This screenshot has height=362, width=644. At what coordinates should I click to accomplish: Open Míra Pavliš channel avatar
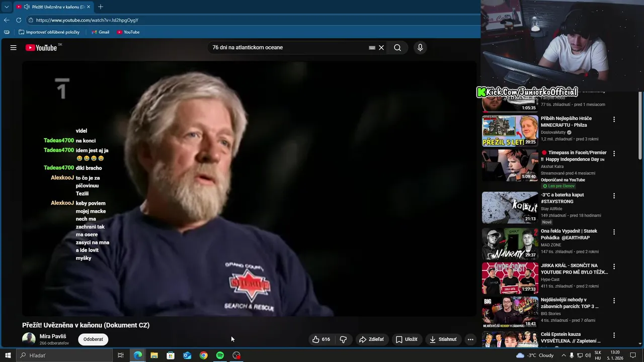click(29, 339)
